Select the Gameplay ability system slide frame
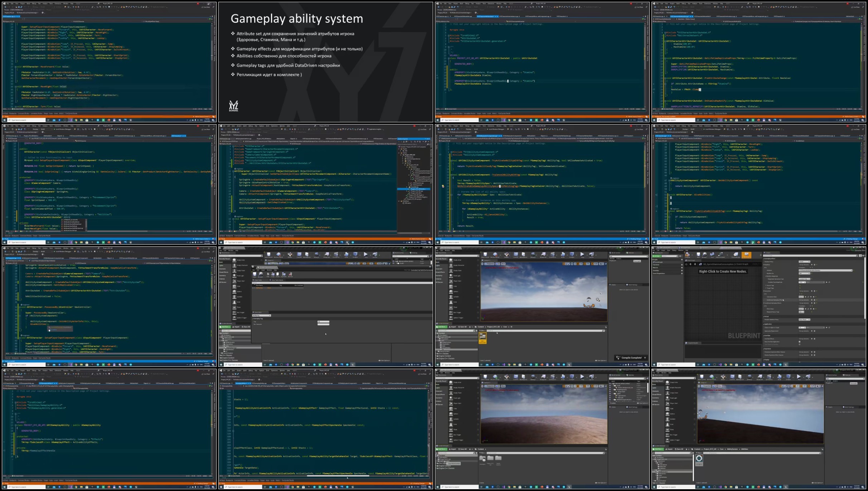This screenshot has width=868, height=491. (326, 62)
